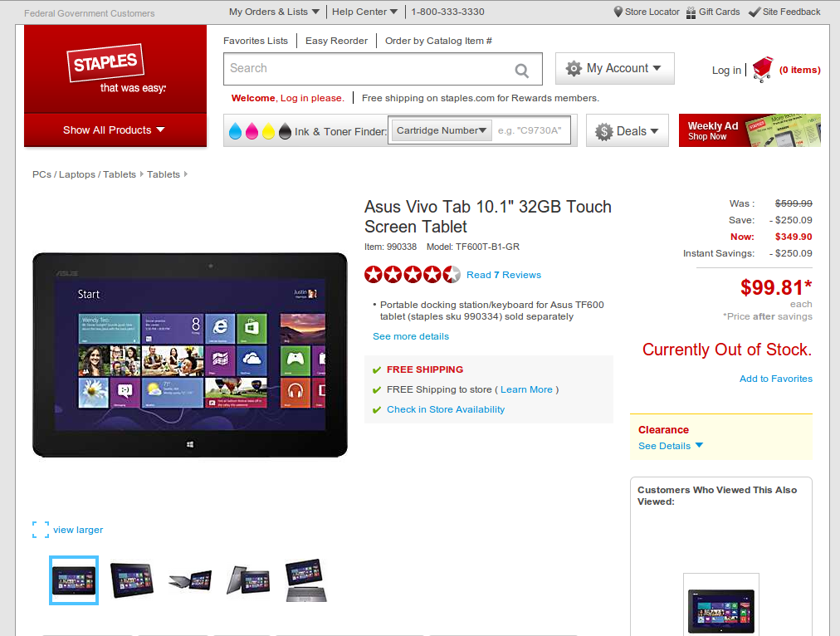The height and width of the screenshot is (636, 840).
Task: Click See more details link
Action: click(x=411, y=336)
